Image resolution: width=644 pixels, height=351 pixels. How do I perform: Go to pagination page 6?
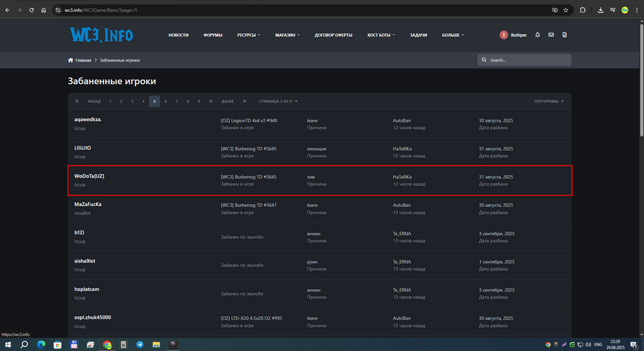(166, 101)
